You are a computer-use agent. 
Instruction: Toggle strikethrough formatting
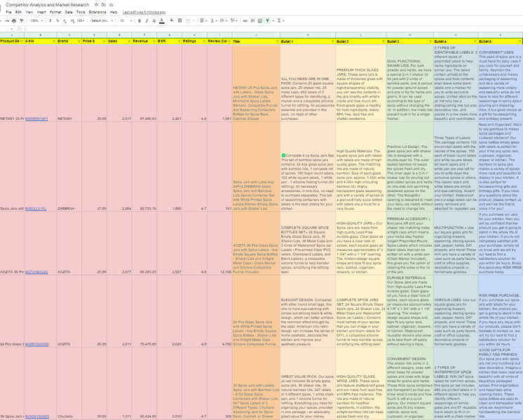click(x=154, y=20)
